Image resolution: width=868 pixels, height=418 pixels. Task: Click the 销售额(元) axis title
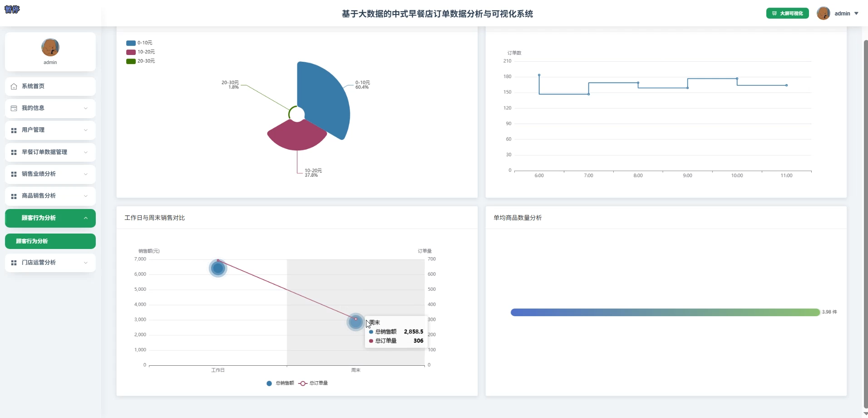149,251
